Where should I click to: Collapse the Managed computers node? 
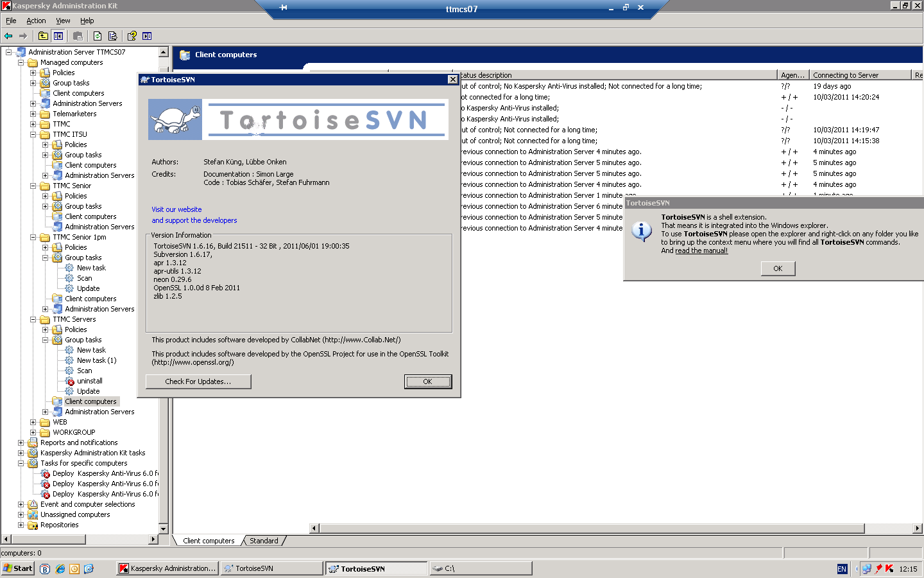21,62
